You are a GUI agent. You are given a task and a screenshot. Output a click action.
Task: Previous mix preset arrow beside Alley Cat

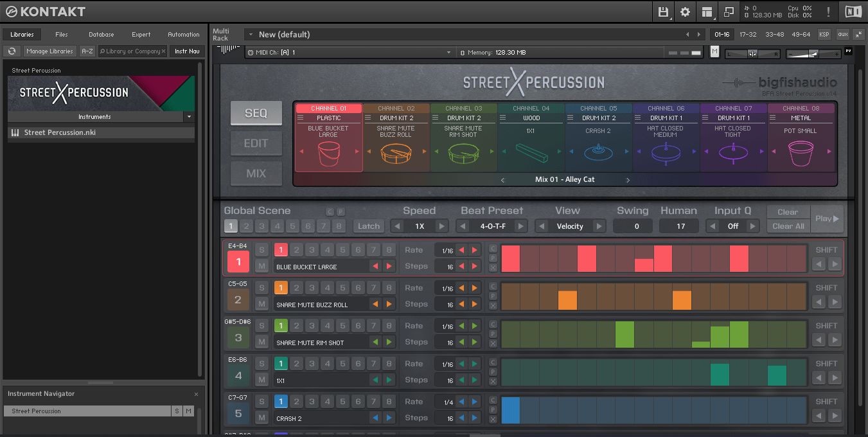pos(503,180)
